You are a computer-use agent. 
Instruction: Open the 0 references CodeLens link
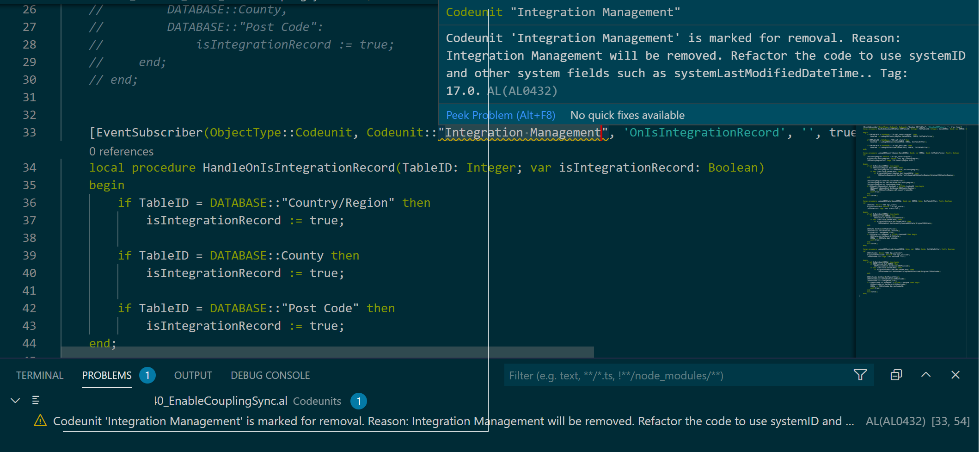(x=121, y=151)
